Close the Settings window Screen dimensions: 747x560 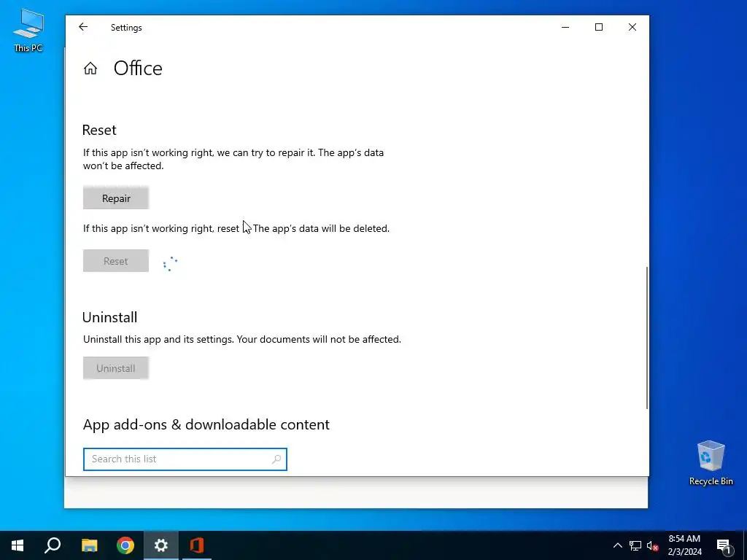632,27
